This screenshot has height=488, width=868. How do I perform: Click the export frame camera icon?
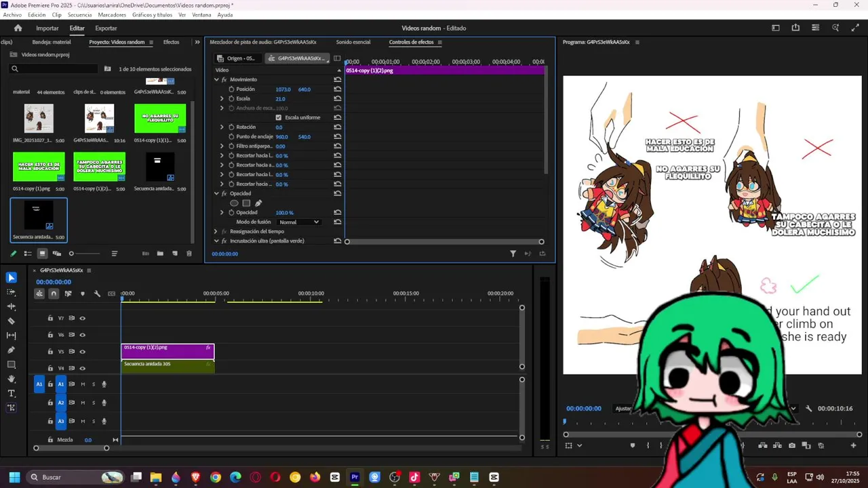pyautogui.click(x=792, y=445)
